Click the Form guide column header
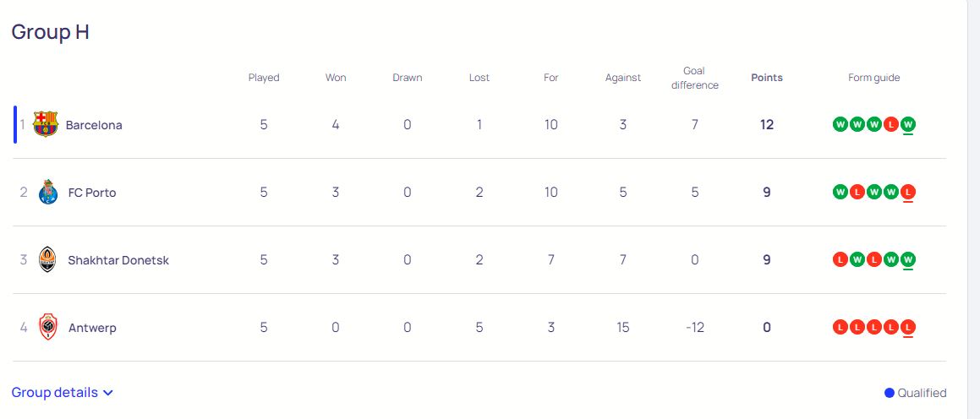 point(874,78)
